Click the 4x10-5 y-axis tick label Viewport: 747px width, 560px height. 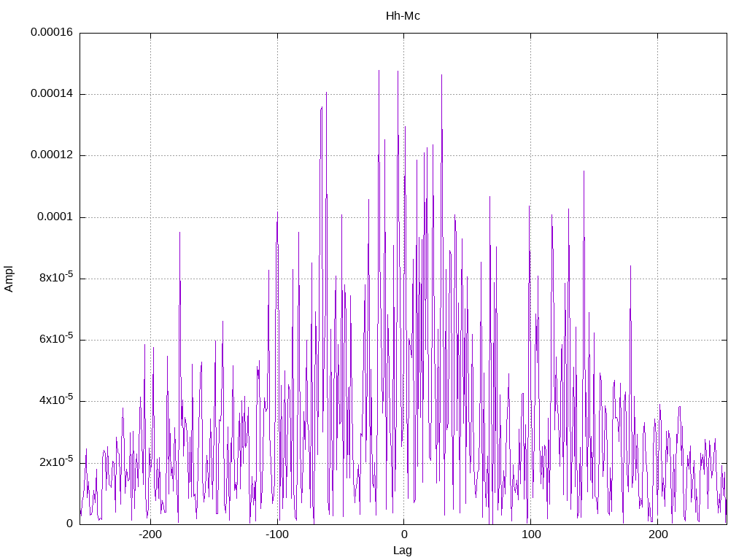tap(56, 400)
